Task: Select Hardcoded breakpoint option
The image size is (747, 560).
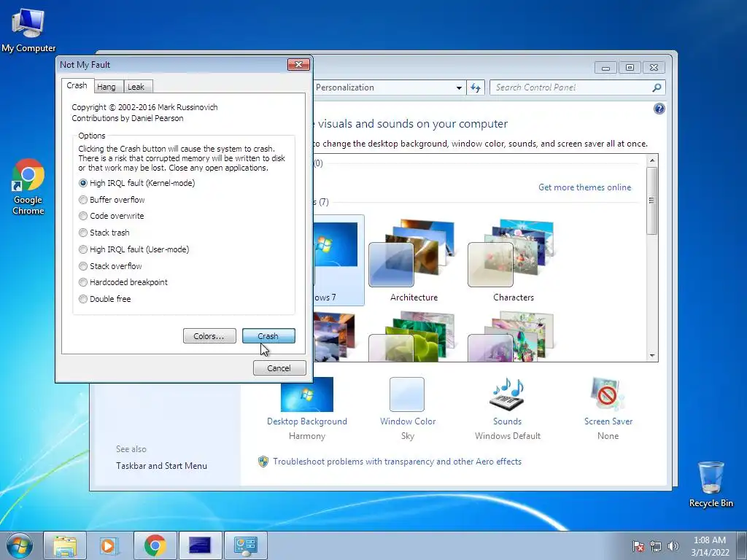Action: (123, 282)
